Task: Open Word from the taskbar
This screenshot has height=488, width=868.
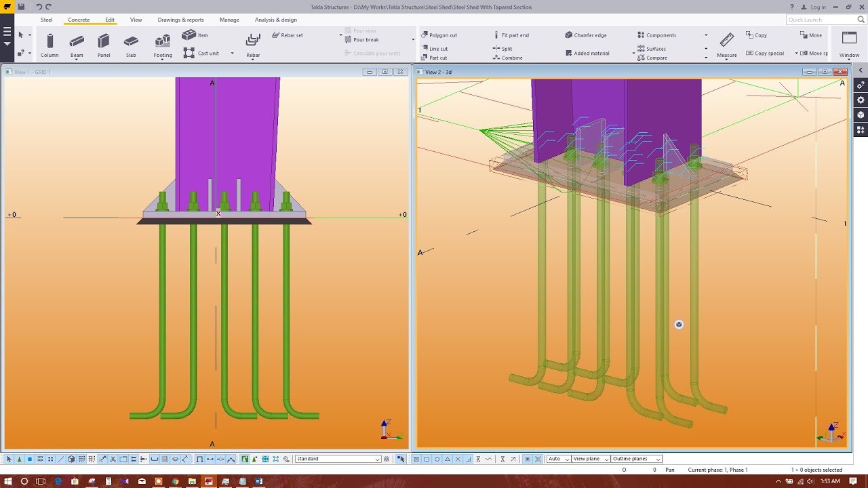Action: [x=258, y=481]
